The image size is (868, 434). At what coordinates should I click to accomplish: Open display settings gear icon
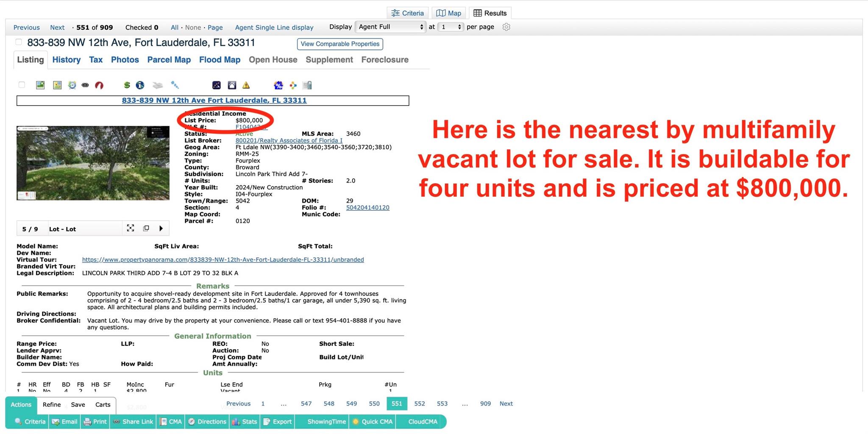click(x=506, y=27)
